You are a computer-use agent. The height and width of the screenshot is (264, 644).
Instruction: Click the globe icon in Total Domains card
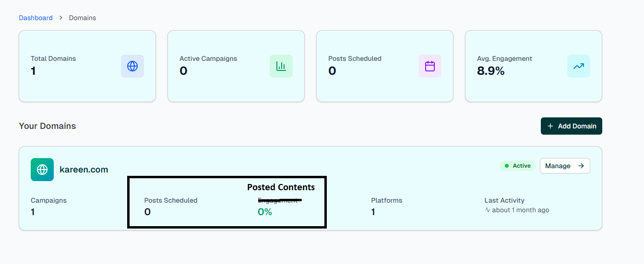(x=132, y=66)
